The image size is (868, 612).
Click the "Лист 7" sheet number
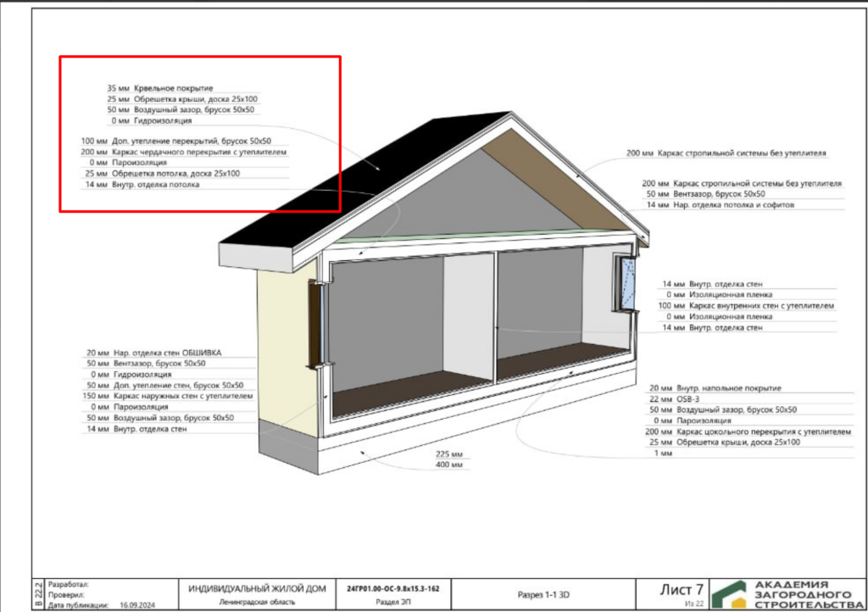682,589
